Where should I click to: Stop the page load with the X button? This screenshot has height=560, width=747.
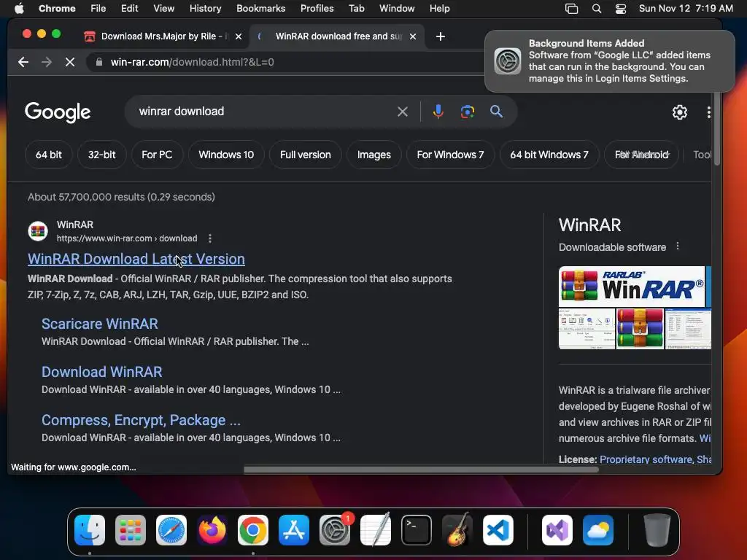[69, 62]
